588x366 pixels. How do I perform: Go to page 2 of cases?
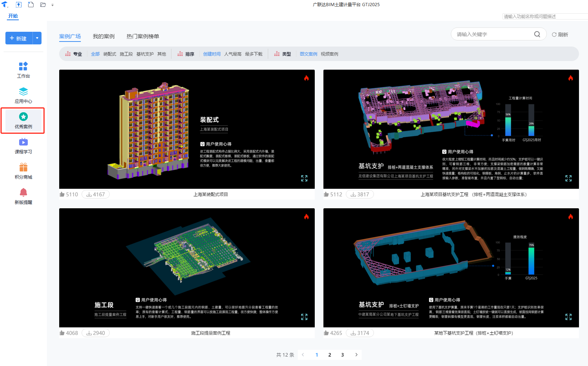(x=330, y=355)
